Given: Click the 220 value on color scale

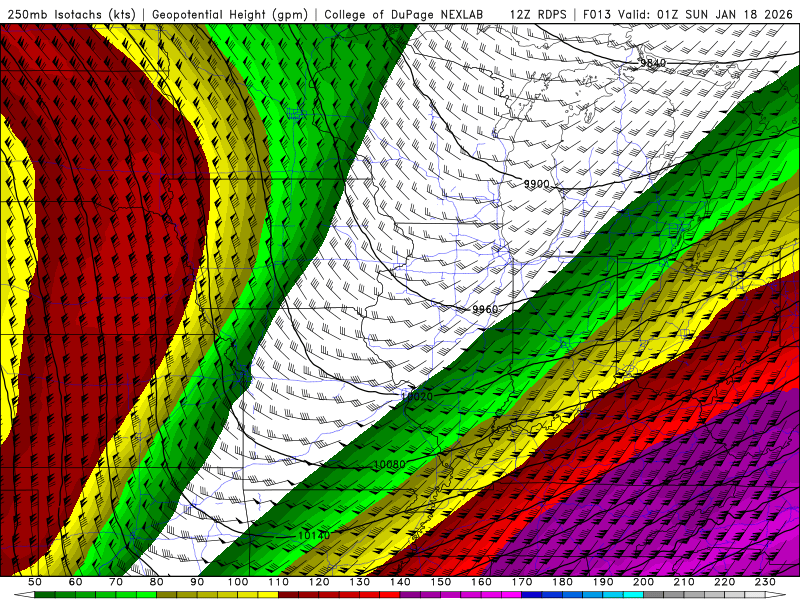Looking at the screenshot, I should click(x=724, y=582).
